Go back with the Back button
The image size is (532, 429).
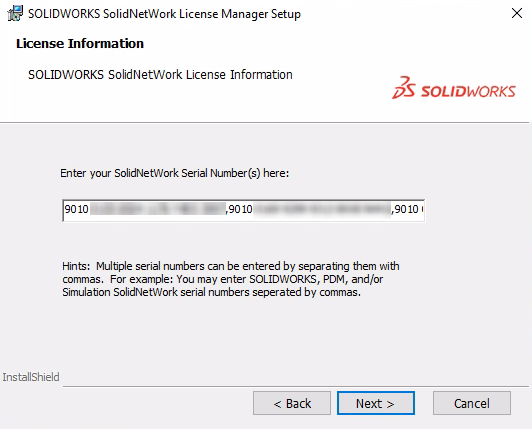point(292,403)
